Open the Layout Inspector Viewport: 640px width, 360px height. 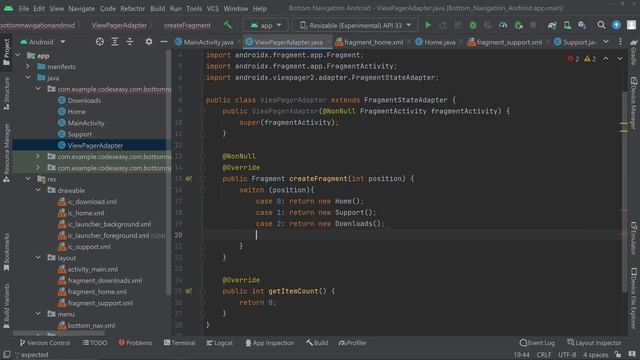(x=594, y=343)
